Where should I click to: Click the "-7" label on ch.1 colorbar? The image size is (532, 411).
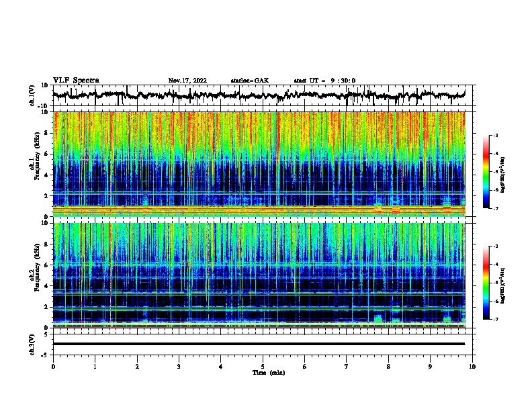coord(496,208)
